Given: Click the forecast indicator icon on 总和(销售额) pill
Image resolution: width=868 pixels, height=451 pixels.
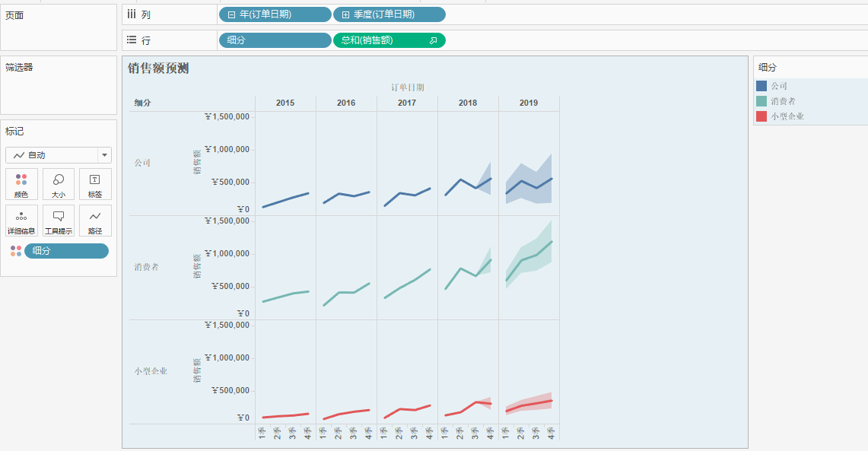Looking at the screenshot, I should 433,40.
